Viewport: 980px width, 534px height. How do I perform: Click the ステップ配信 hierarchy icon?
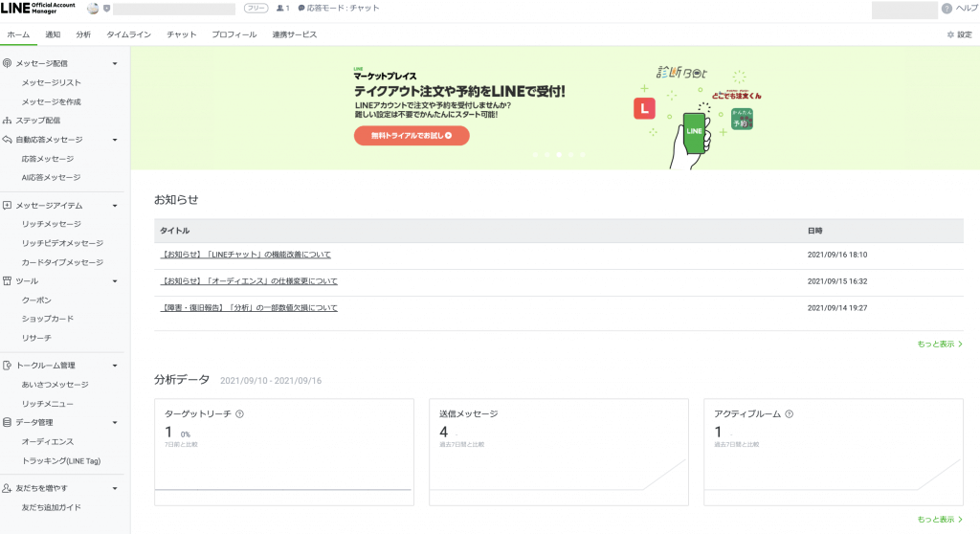7,120
